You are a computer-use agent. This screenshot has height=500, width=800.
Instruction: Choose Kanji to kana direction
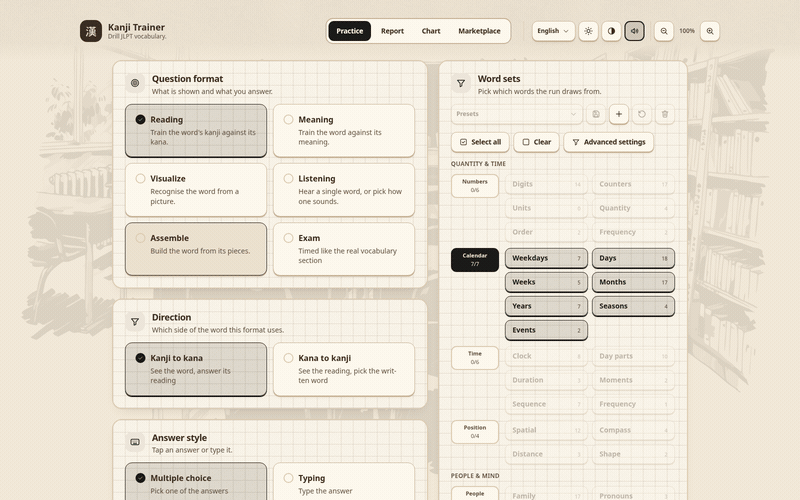[196, 369]
